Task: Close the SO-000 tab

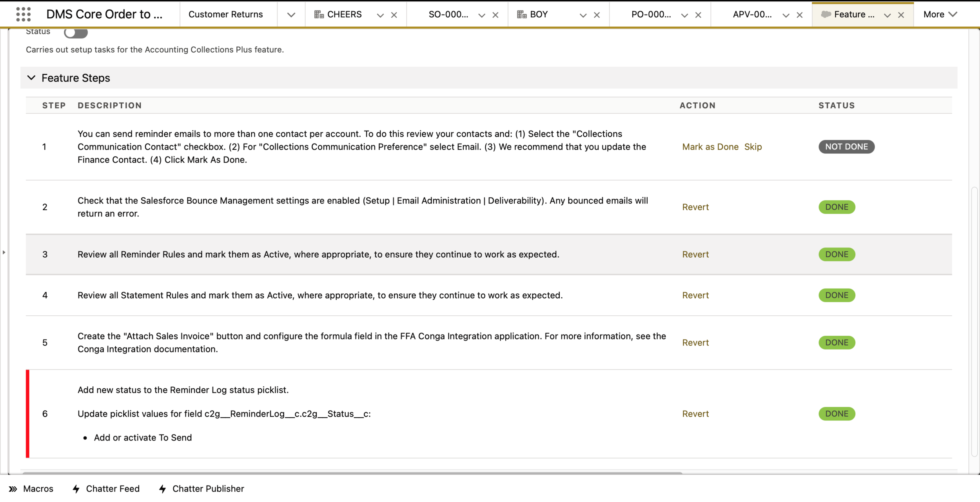Action: (495, 15)
